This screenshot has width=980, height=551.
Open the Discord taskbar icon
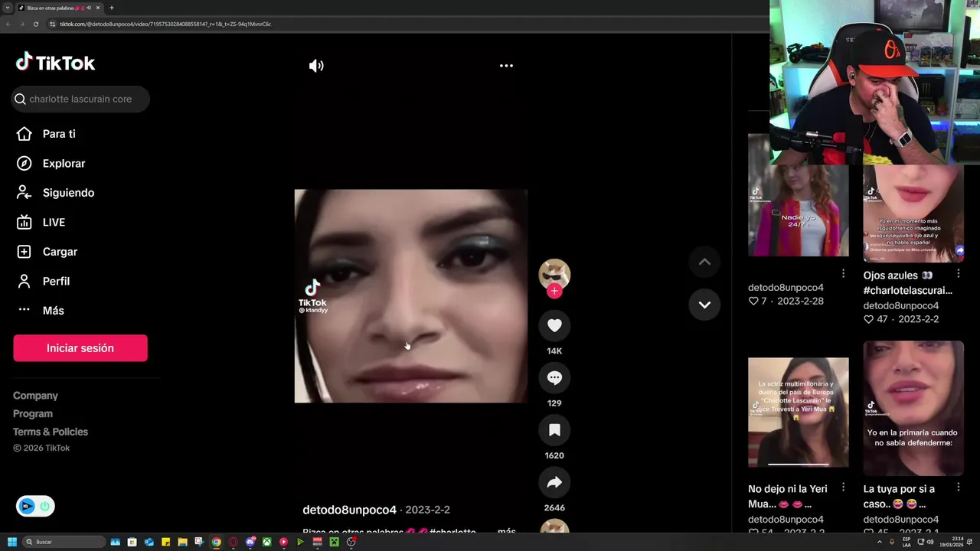click(x=250, y=542)
